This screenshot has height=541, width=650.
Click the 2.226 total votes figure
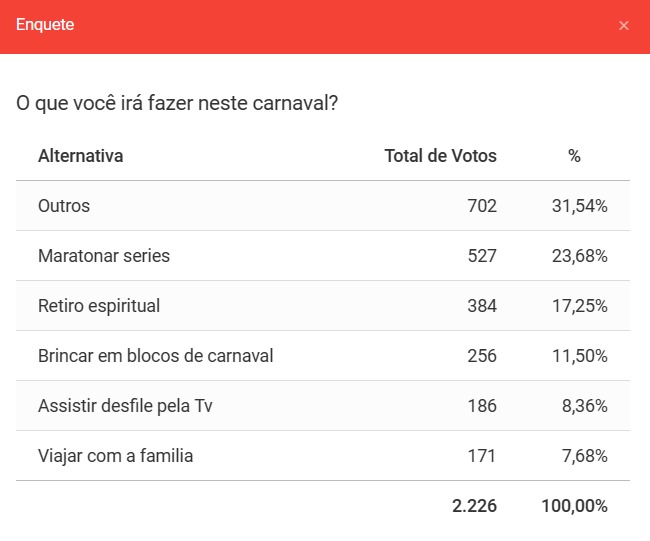click(474, 506)
